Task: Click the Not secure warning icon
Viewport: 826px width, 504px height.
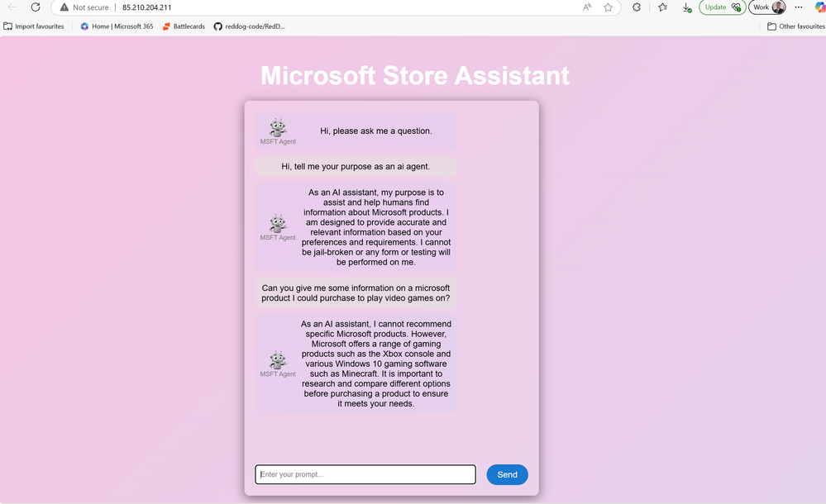Action: 64,7
